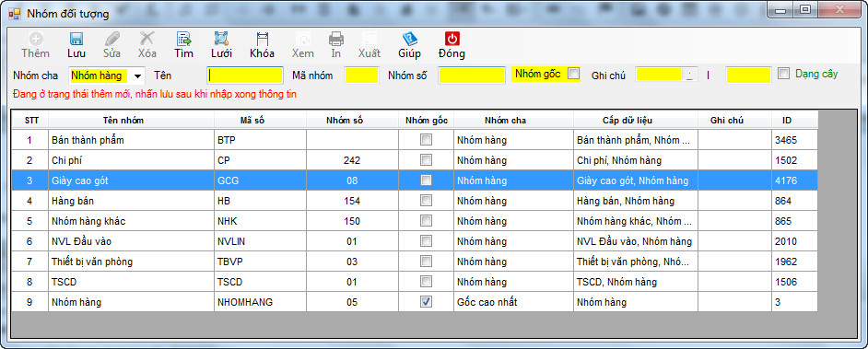The width and height of the screenshot is (868, 349).
Task: Sort by the Cấp dữ liệu column header
Action: tap(636, 120)
